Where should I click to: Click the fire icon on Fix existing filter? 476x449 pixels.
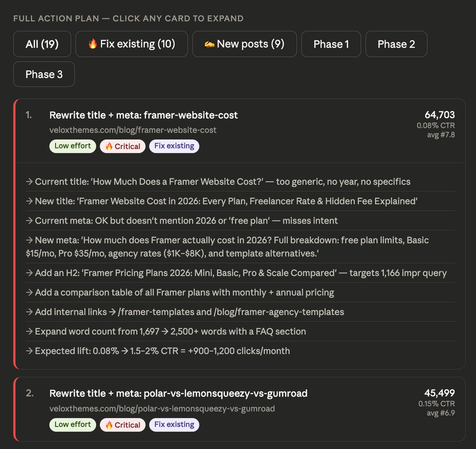[92, 44]
